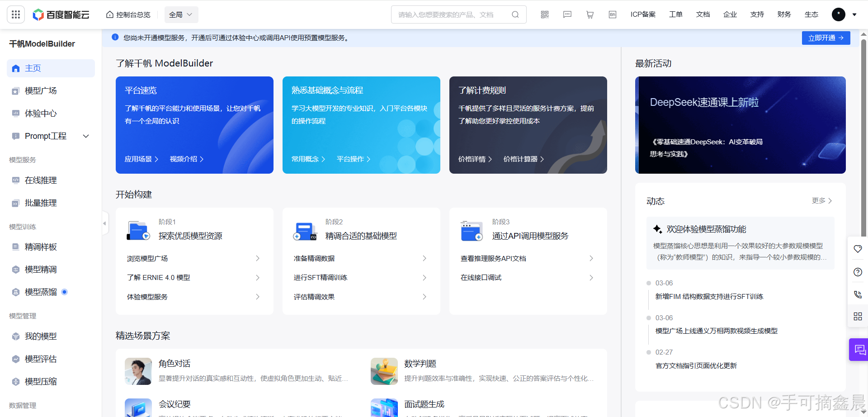Click the Baidu AI Cloud logo
Image resolution: width=868 pixels, height=417 pixels.
click(61, 14)
